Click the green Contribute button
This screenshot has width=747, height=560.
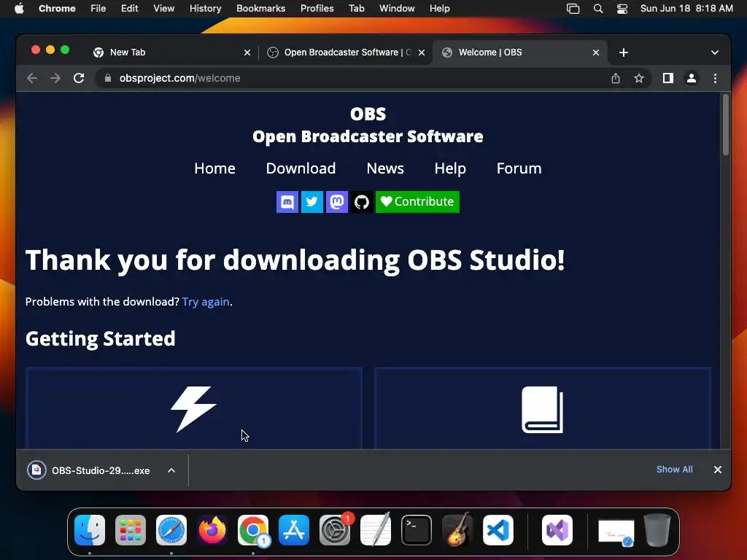(417, 202)
